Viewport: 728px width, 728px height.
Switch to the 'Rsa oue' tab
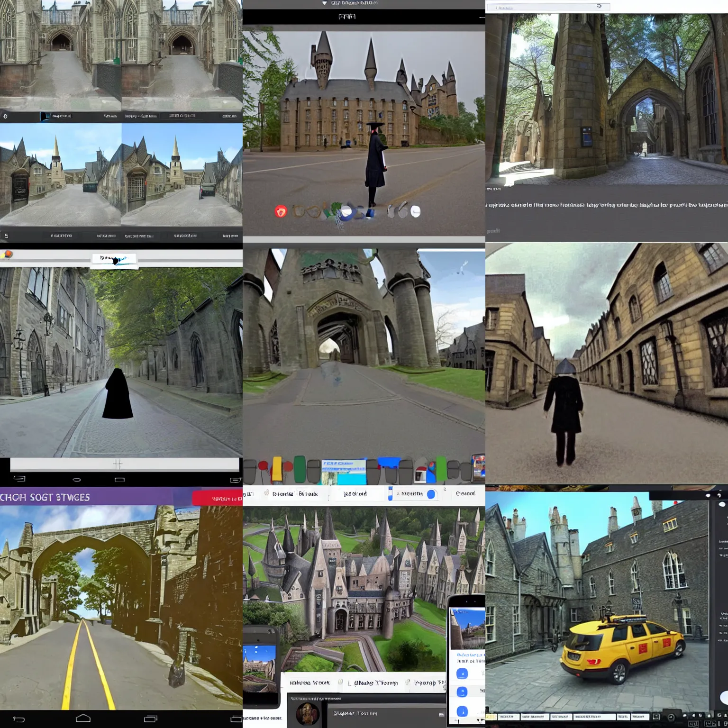tap(355, 494)
